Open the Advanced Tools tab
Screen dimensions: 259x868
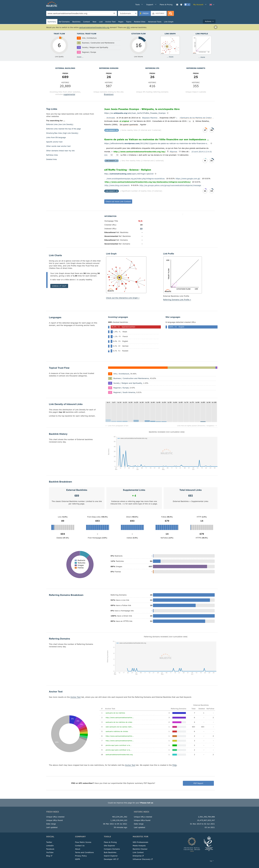(155, 22)
